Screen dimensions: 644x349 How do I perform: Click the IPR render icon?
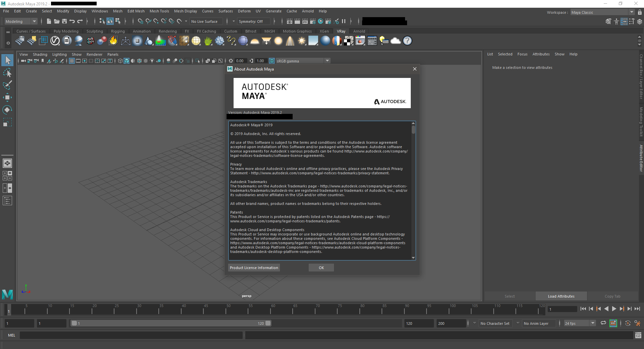click(305, 21)
